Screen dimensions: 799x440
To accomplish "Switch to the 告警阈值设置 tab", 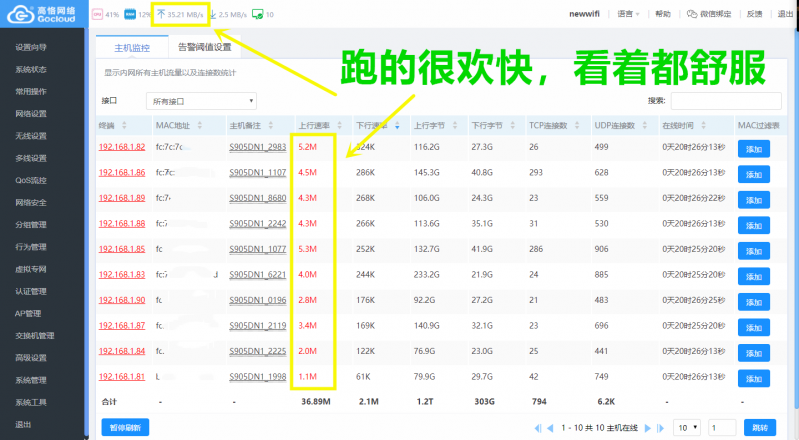I will pyautogui.click(x=204, y=47).
